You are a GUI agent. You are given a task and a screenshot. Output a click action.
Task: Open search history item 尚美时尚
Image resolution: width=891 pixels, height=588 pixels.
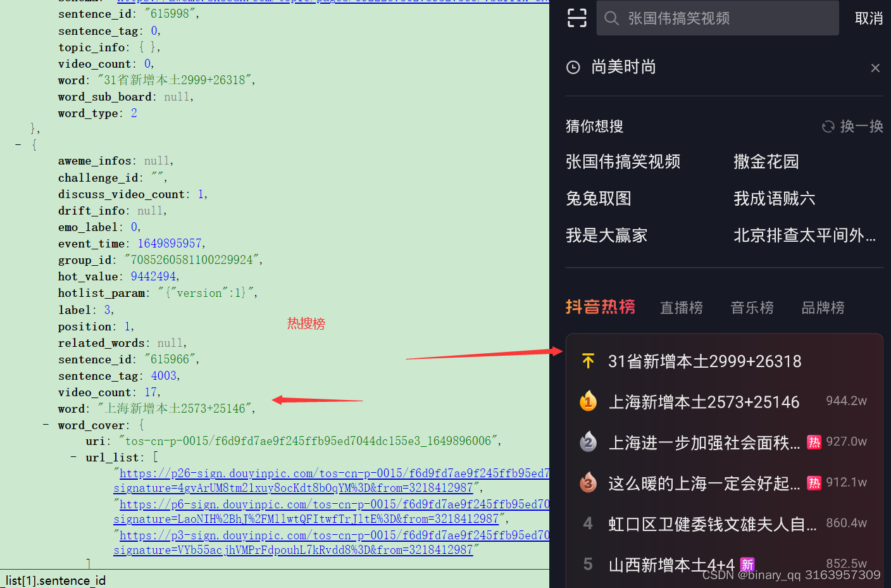tap(623, 67)
